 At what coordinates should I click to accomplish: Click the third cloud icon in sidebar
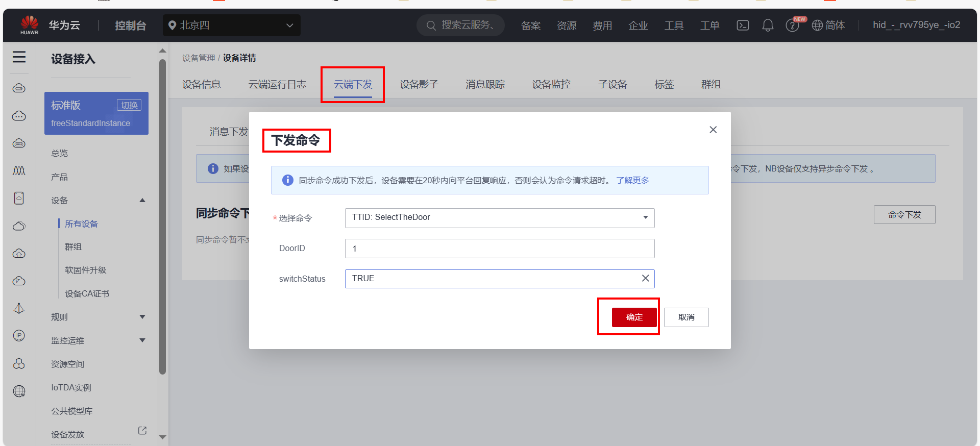pos(19,143)
